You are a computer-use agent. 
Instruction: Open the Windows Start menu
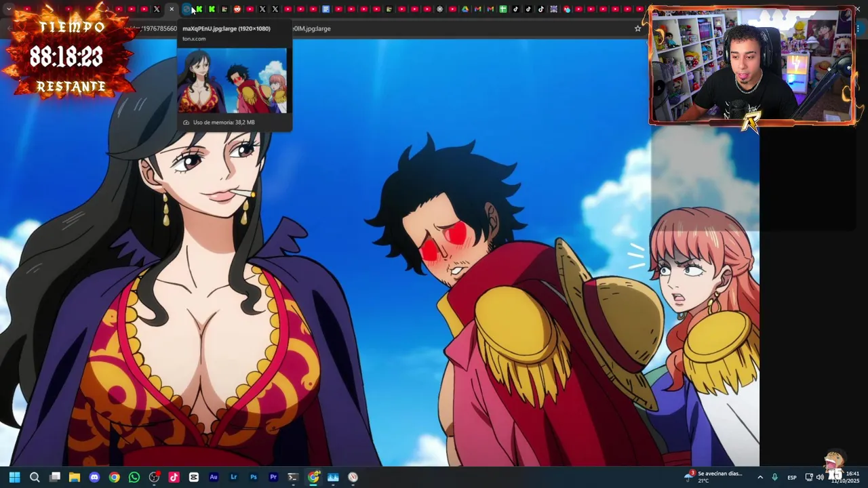14,477
